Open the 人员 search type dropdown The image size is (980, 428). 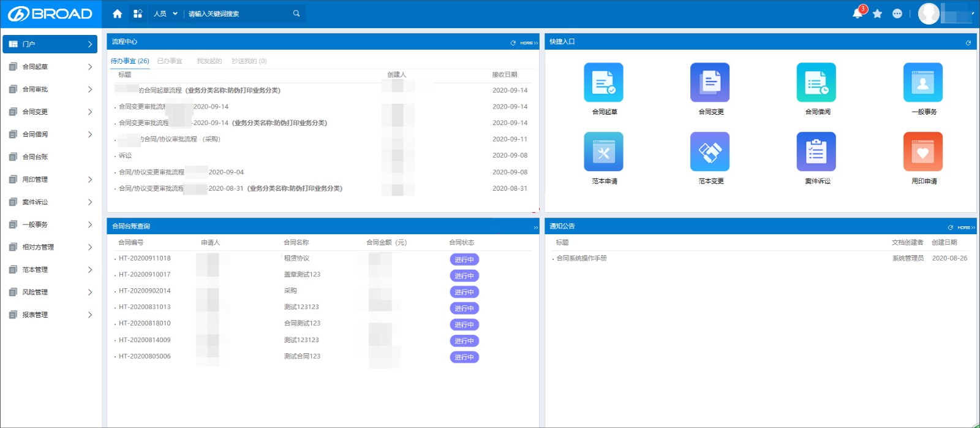(165, 13)
